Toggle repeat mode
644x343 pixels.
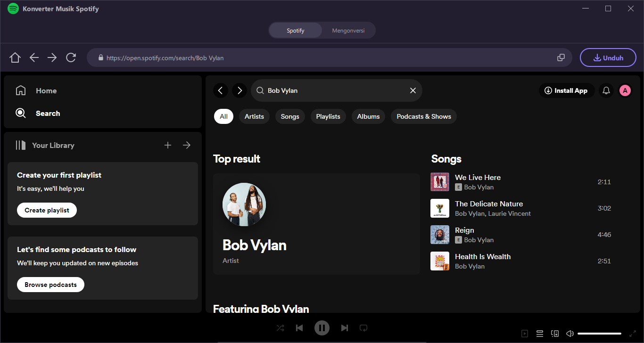tap(363, 328)
